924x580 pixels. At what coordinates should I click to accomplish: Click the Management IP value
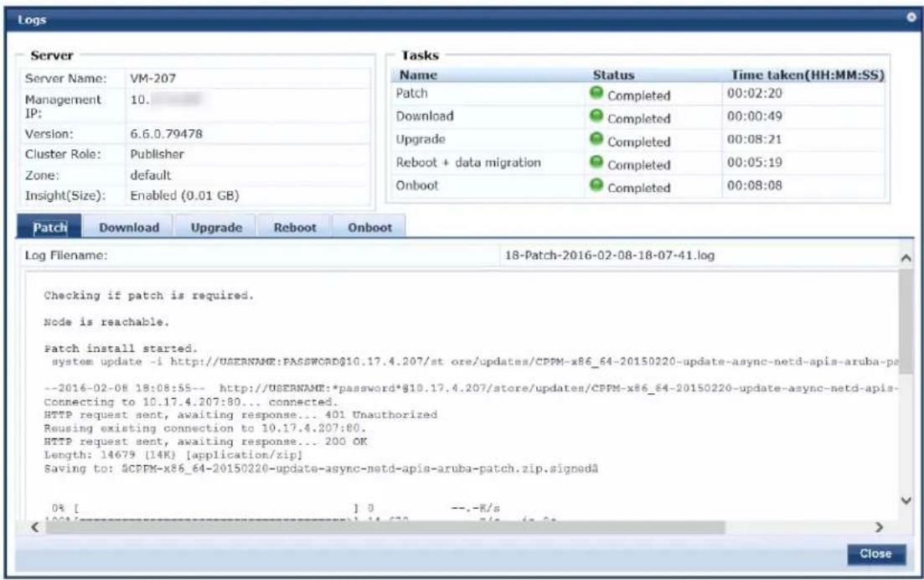click(166, 100)
